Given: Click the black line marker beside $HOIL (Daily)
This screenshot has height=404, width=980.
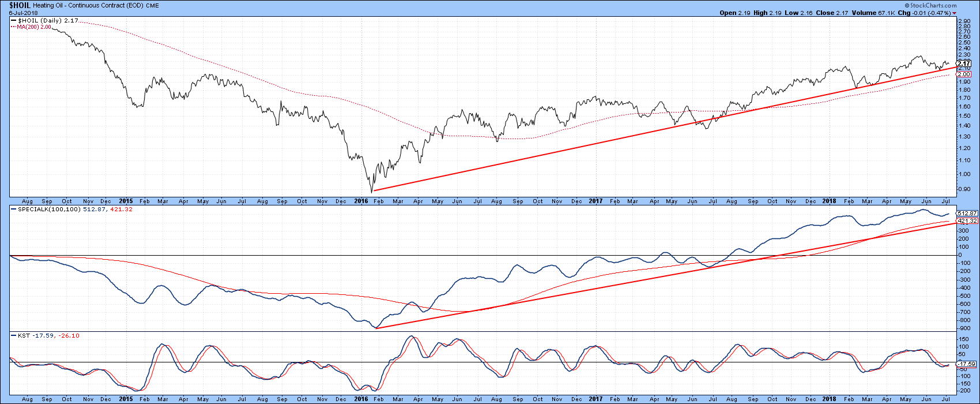Looking at the screenshot, I should click(x=13, y=20).
